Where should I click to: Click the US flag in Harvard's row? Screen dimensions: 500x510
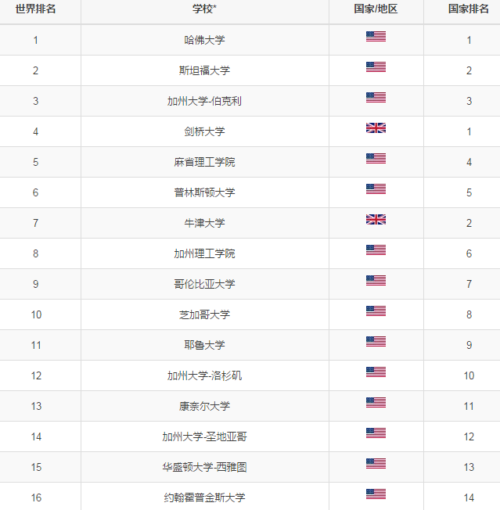point(376,36)
